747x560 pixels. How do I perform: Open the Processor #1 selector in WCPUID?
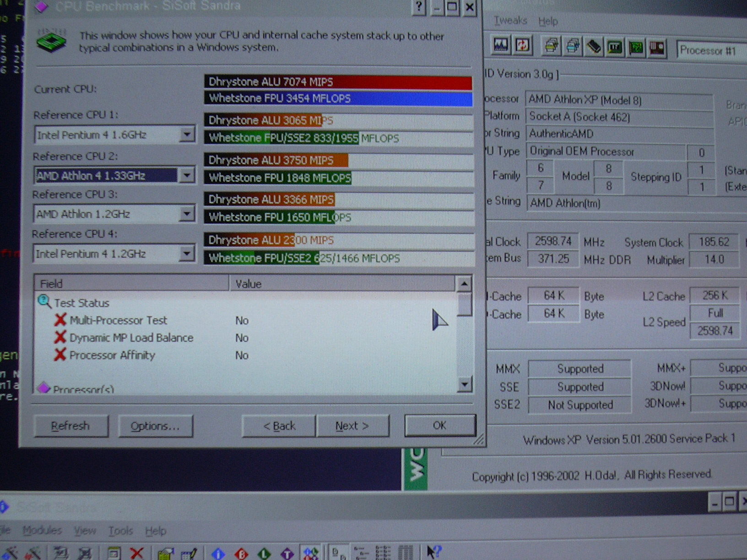click(712, 50)
